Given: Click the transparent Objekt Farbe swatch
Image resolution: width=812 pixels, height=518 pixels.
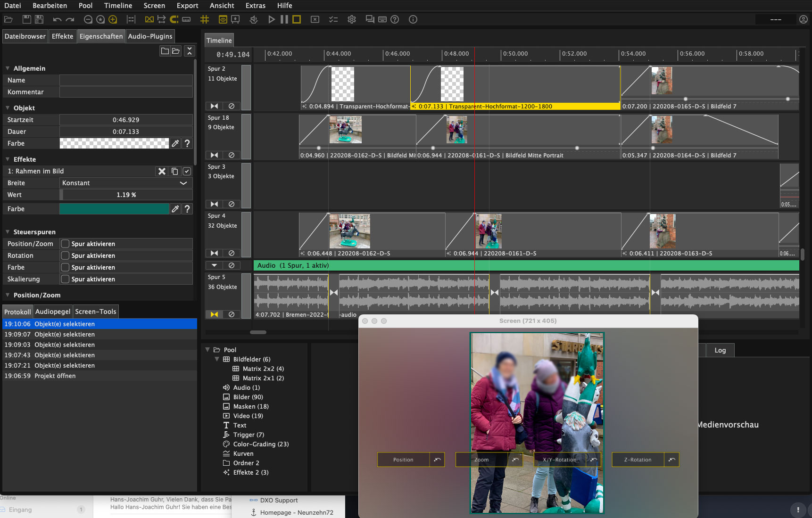Looking at the screenshot, I should 114,143.
